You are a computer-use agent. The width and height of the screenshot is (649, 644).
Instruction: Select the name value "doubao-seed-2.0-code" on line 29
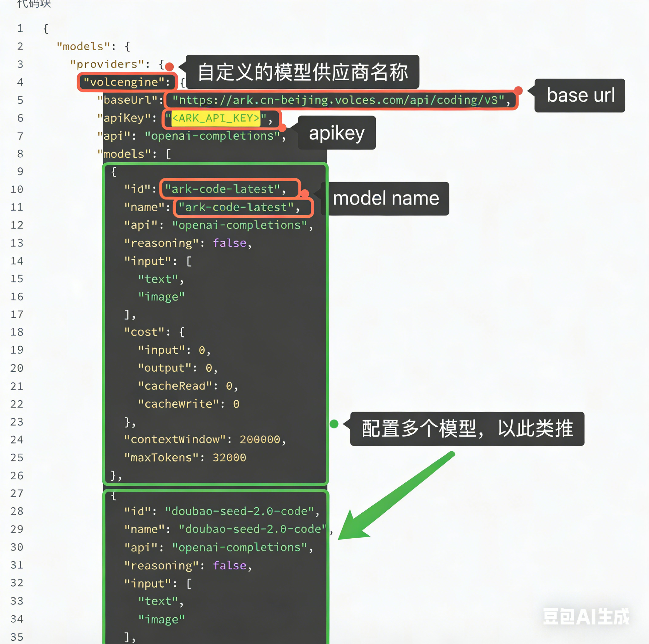[x=253, y=529]
